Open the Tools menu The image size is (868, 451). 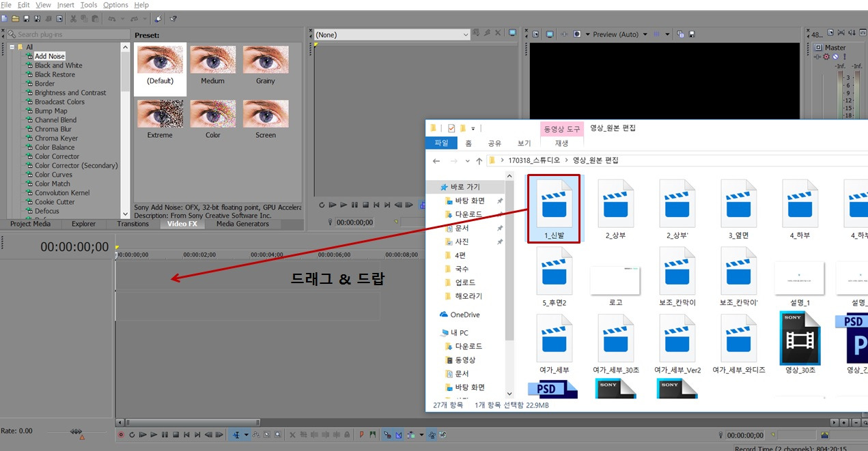pyautogui.click(x=89, y=5)
